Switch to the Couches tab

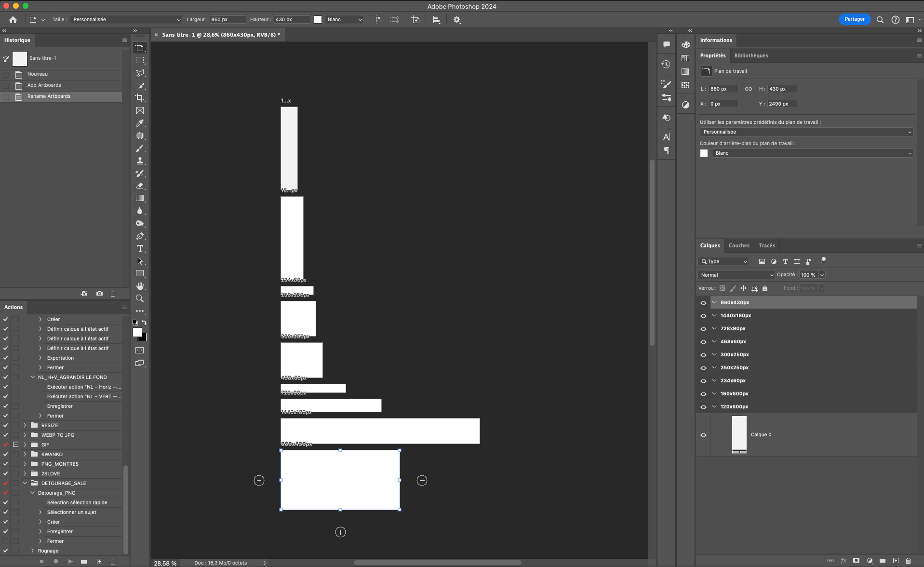pyautogui.click(x=739, y=245)
